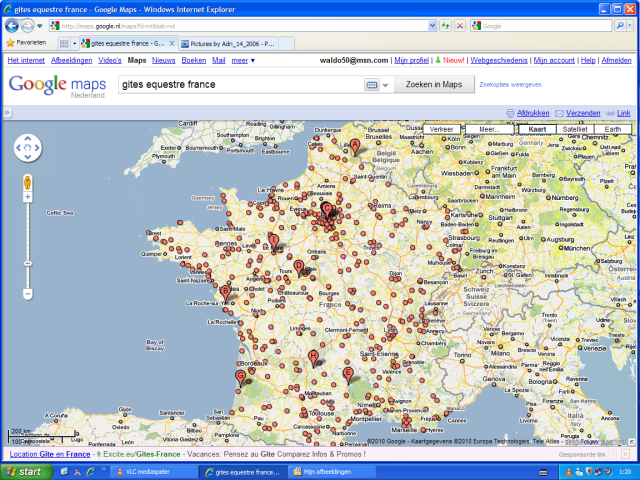Open Boeken in Google navigation
This screenshot has height=480, width=640.
pos(193,60)
